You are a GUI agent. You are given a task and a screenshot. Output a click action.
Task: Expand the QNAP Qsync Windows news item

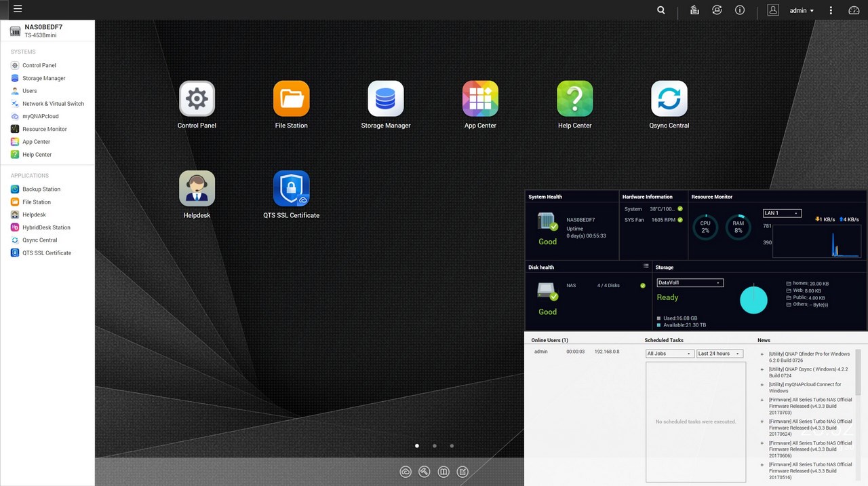pos(762,369)
